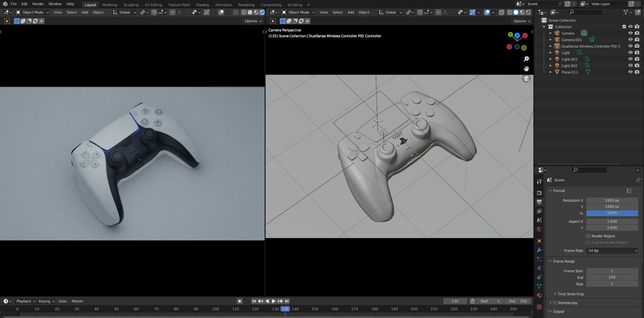Viewport: 644px width, 318px height.
Task: Toggle X-ray in right viewport header
Action: click(502, 12)
